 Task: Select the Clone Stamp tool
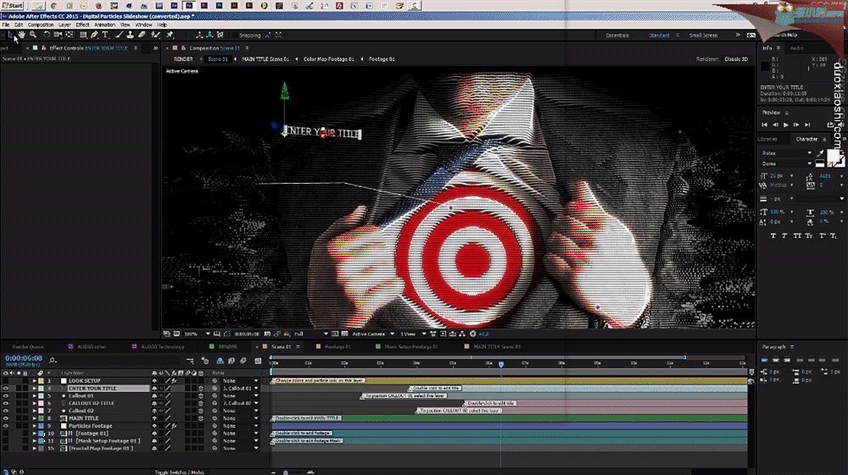tap(130, 35)
